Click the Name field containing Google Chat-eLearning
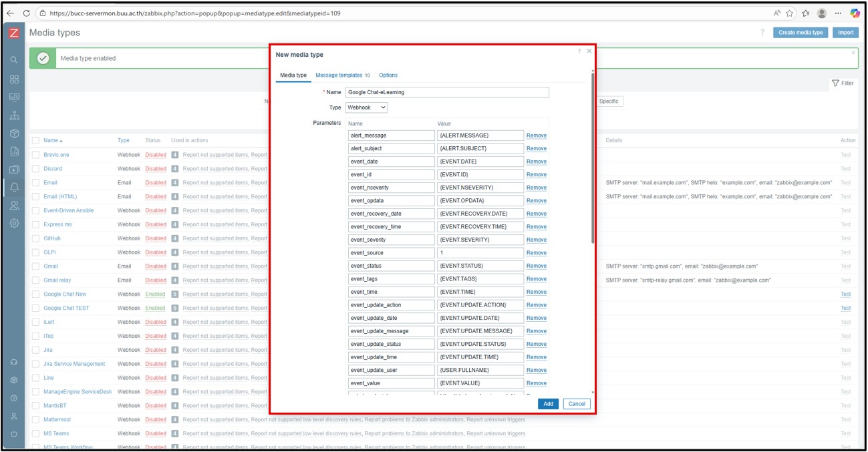The image size is (868, 452). 447,92
